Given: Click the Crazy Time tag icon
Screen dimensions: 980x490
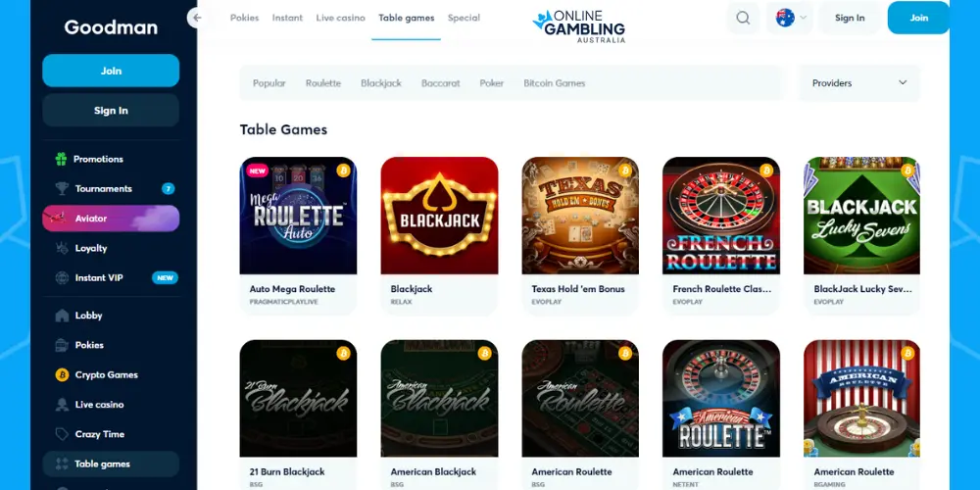Looking at the screenshot, I should point(62,434).
